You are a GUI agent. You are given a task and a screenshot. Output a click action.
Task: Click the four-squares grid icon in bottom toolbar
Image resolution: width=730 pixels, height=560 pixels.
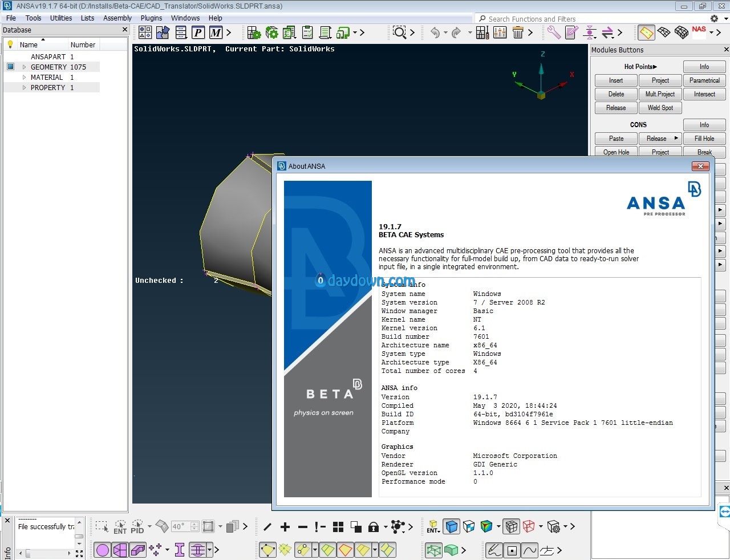click(x=338, y=527)
